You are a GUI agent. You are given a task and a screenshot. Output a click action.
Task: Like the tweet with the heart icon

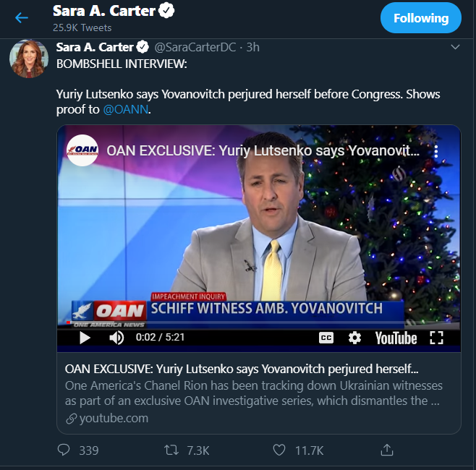pos(279,450)
